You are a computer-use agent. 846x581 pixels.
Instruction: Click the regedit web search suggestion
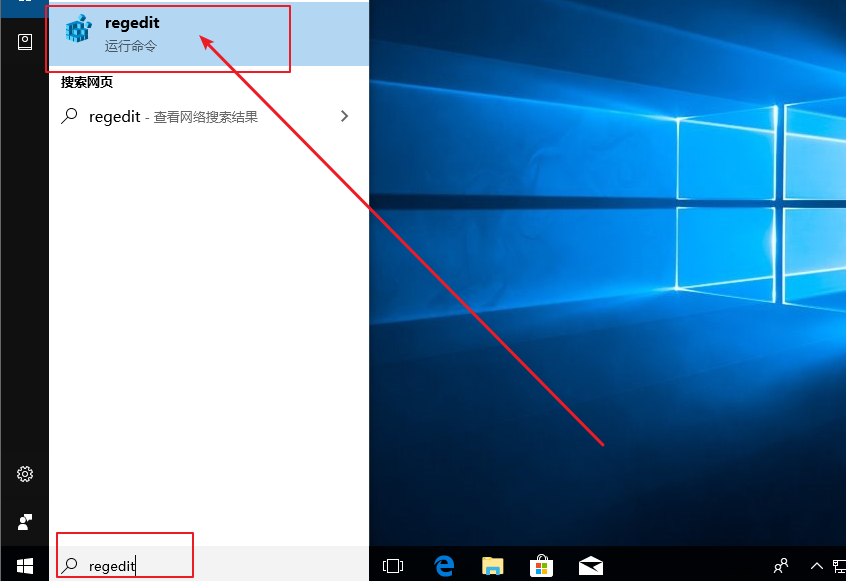pos(209,117)
